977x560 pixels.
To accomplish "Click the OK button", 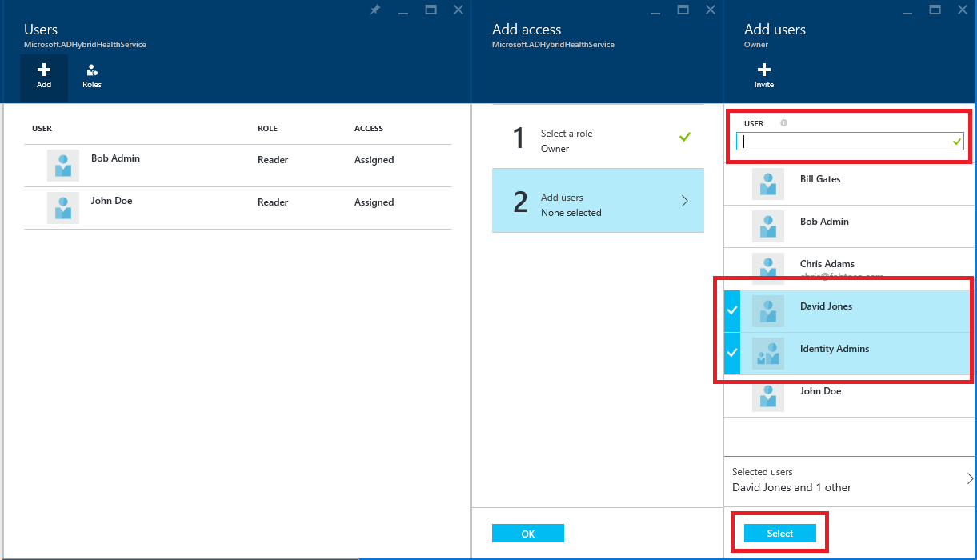I will point(528,533).
